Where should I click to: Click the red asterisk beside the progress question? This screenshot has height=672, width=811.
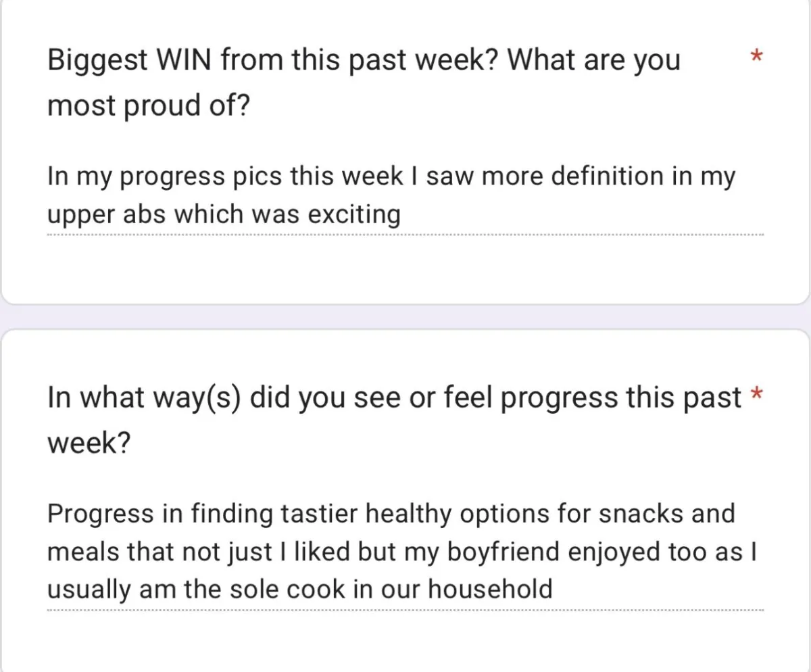tap(757, 394)
